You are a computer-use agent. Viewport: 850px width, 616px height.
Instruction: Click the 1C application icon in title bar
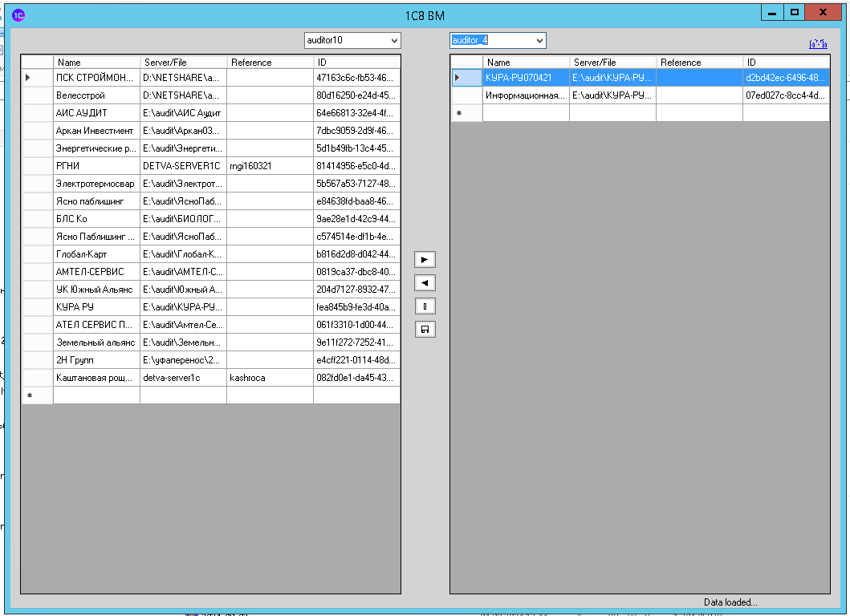18,14
